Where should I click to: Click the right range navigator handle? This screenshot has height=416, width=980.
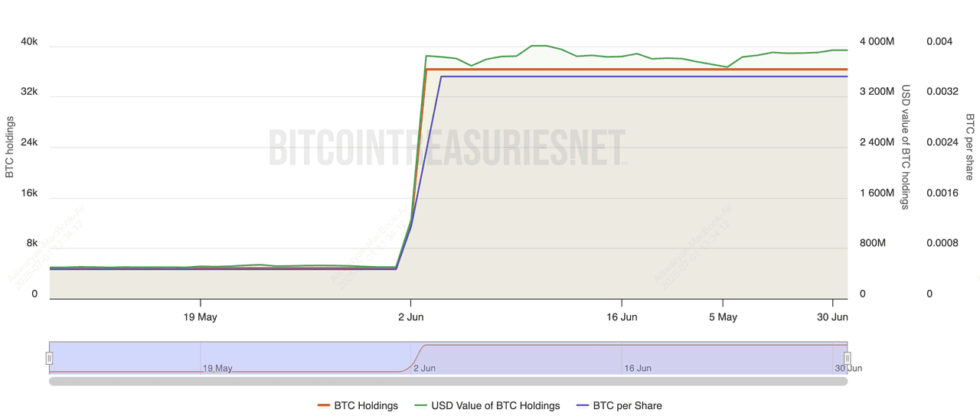848,358
